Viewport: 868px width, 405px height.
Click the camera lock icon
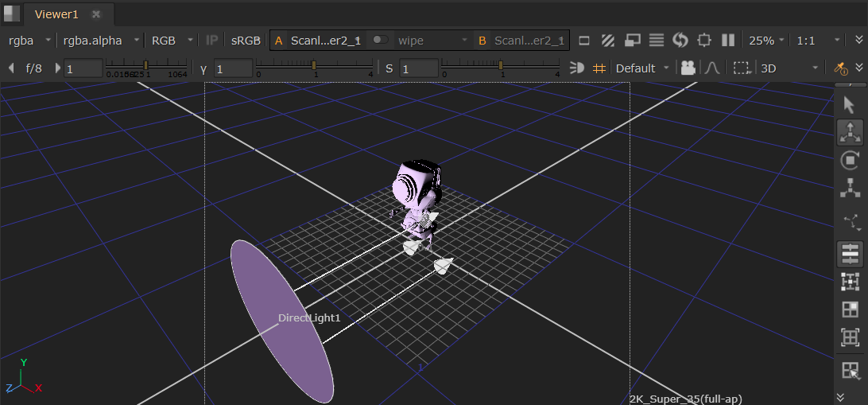pyautogui.click(x=688, y=68)
